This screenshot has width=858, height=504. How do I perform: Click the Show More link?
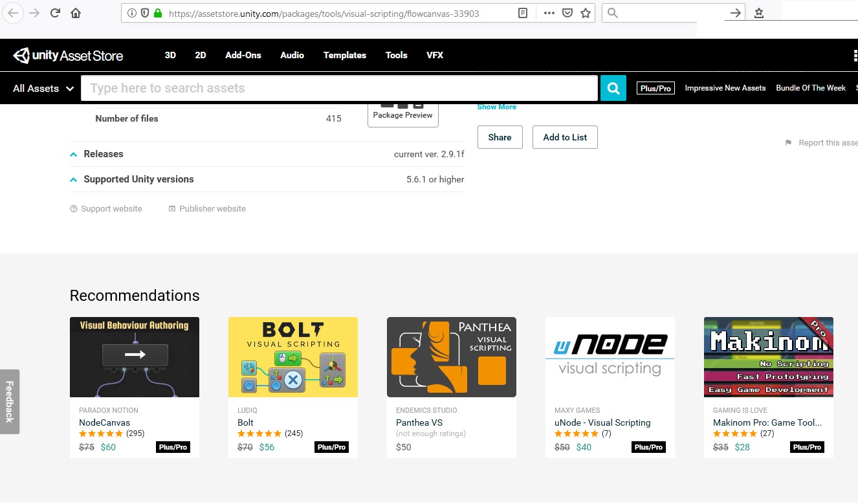[497, 107]
